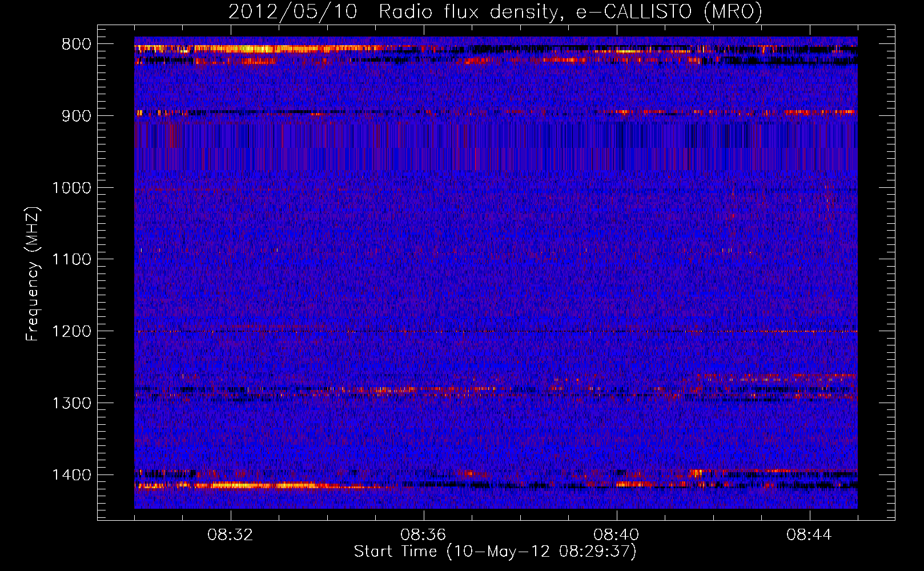Click the 08:44 time tick label
The height and width of the screenshot is (571, 924).
click(x=809, y=535)
